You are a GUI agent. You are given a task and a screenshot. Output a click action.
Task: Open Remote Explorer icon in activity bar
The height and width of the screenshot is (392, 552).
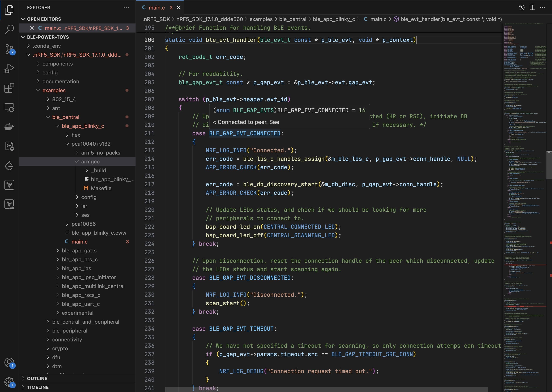[x=9, y=107]
